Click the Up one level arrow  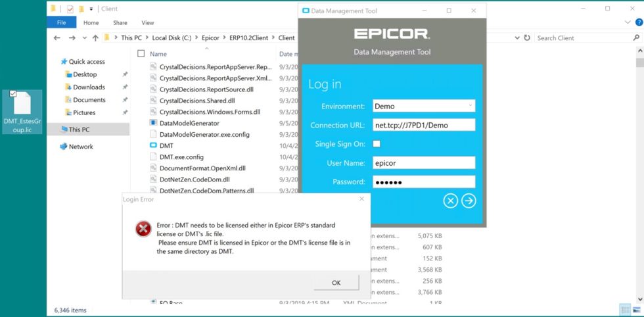[95, 38]
